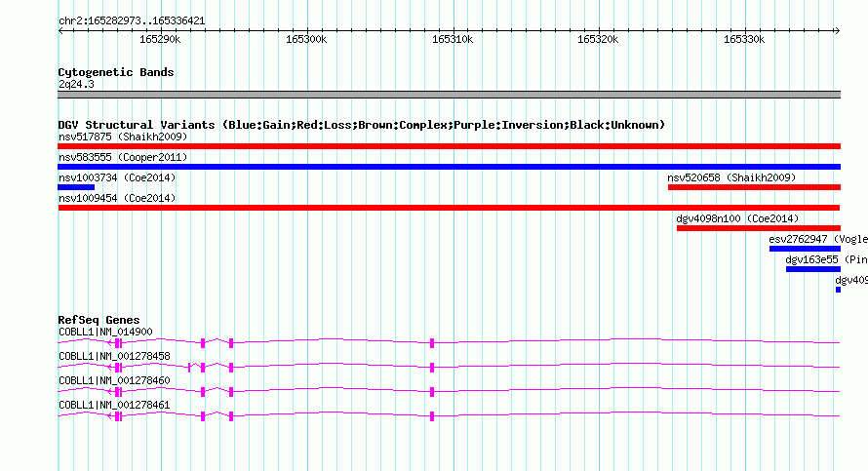Select the blue esv2762947 gain bar
The image size is (868, 471).
coord(805,249)
